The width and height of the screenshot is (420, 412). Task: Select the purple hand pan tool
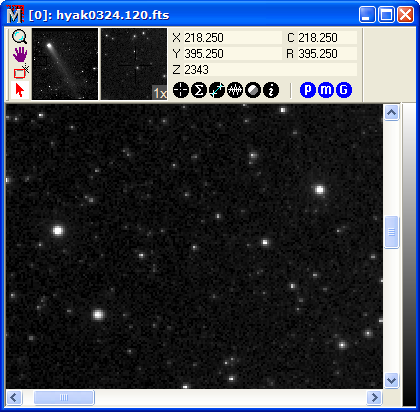tap(20, 55)
